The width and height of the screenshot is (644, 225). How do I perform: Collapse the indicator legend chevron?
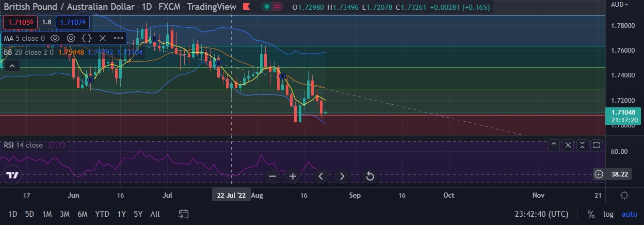tap(13, 66)
